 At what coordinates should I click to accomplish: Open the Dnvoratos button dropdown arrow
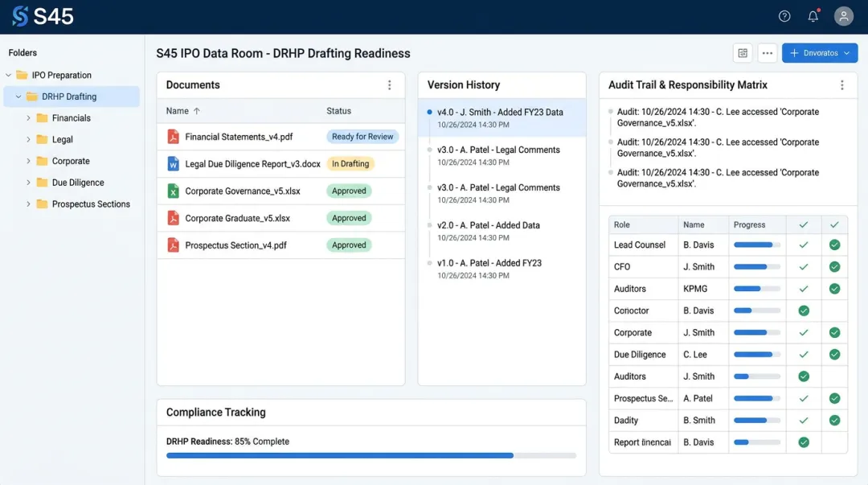[x=846, y=53]
